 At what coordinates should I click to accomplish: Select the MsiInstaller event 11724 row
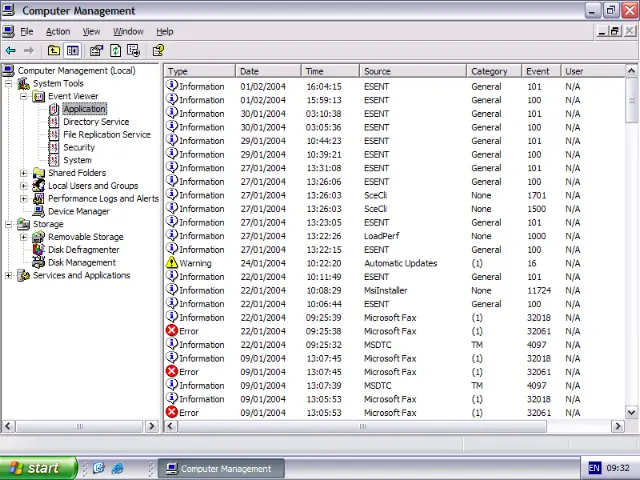[394, 290]
